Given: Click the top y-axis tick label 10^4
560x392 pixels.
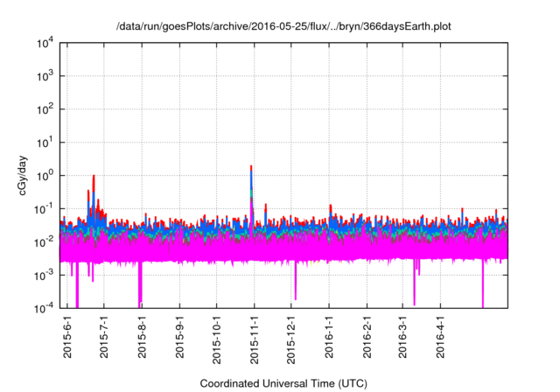Looking at the screenshot, I should tap(47, 43).
